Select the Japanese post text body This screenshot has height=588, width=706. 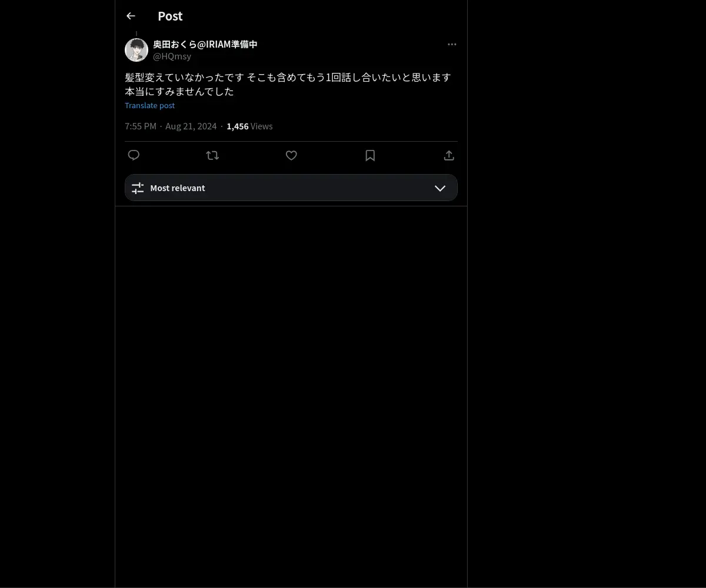click(x=288, y=84)
